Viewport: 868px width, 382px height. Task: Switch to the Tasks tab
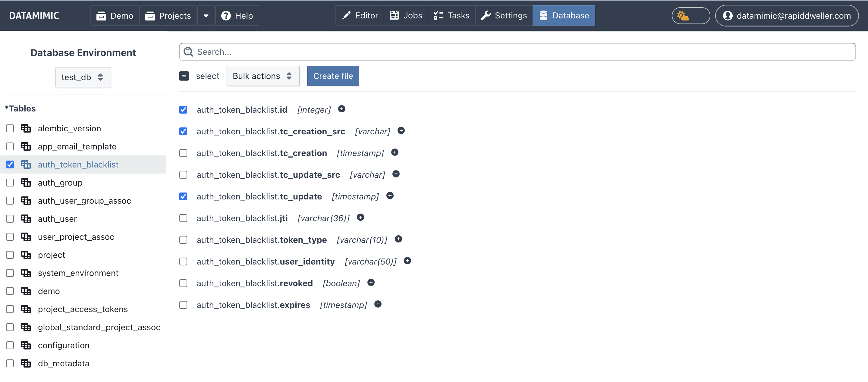pyautogui.click(x=451, y=15)
